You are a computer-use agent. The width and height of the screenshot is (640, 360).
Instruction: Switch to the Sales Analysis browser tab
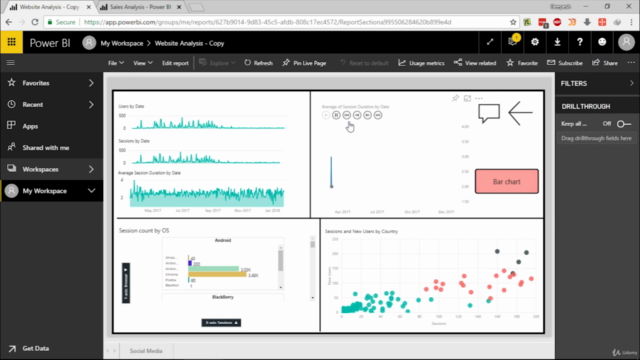pos(140,7)
